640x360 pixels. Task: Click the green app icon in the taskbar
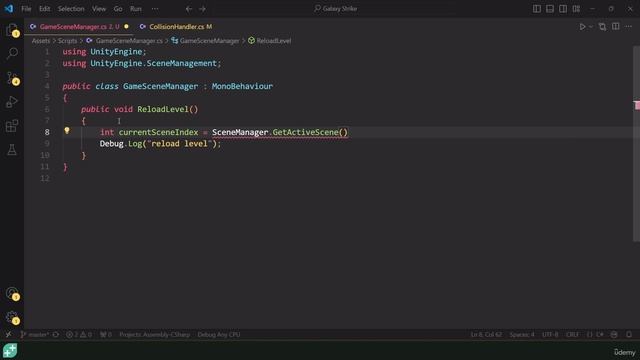tap(10, 351)
